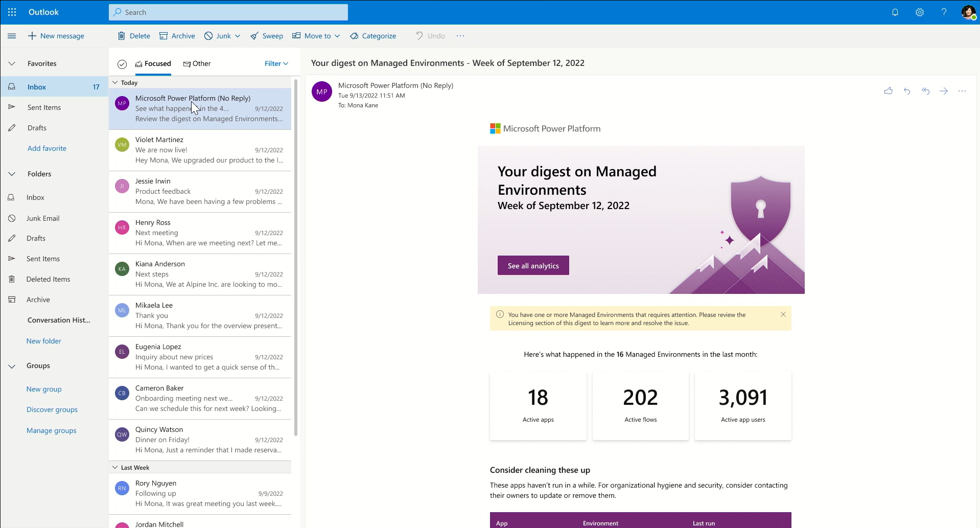This screenshot has height=528, width=980.
Task: Toggle the navigation pane hamburger menu
Action: (x=12, y=36)
